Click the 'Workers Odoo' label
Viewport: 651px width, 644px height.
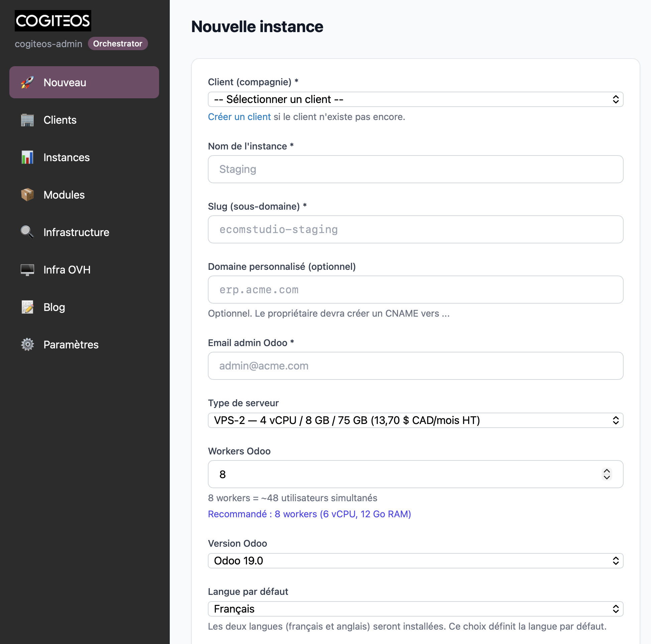click(239, 451)
